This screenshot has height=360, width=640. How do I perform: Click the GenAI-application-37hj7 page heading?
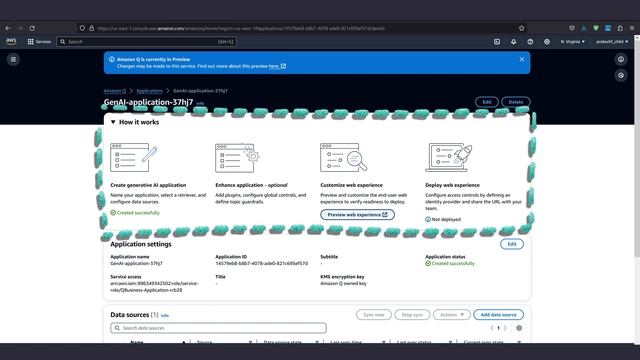tap(148, 102)
